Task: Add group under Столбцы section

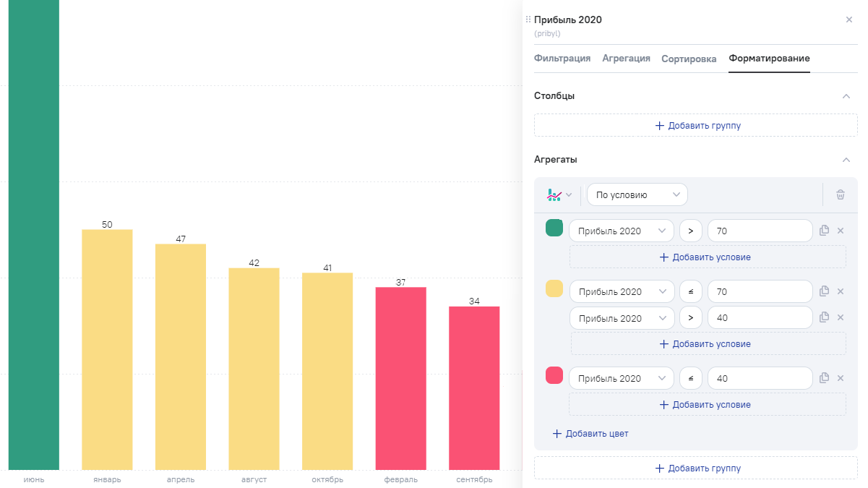Action: [x=695, y=126]
